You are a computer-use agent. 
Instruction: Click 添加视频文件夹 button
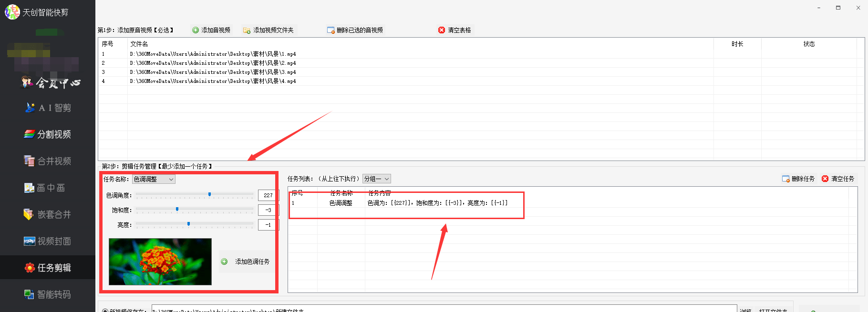[269, 30]
